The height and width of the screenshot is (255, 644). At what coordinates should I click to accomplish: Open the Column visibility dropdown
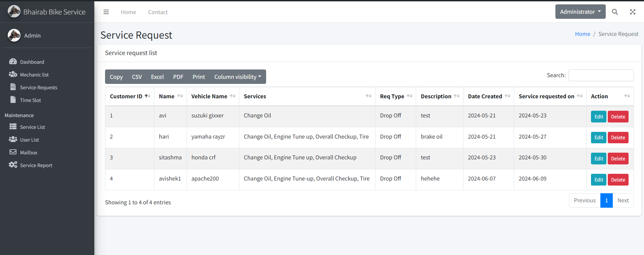[238, 77]
